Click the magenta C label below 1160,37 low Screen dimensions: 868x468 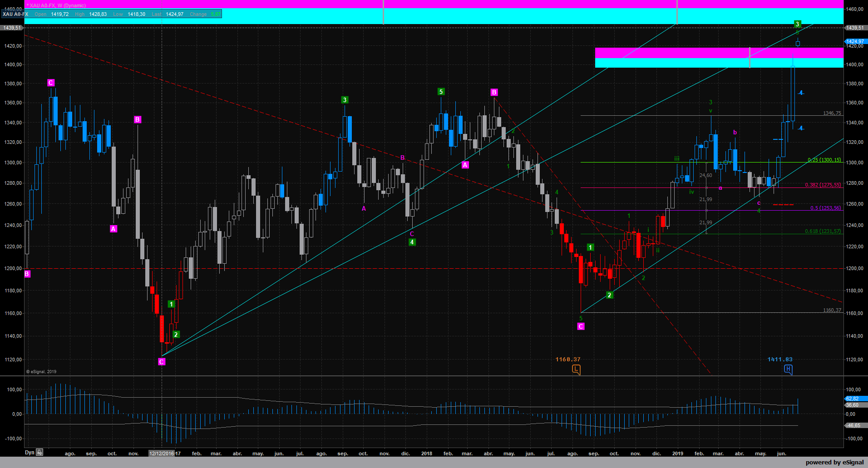(581, 326)
